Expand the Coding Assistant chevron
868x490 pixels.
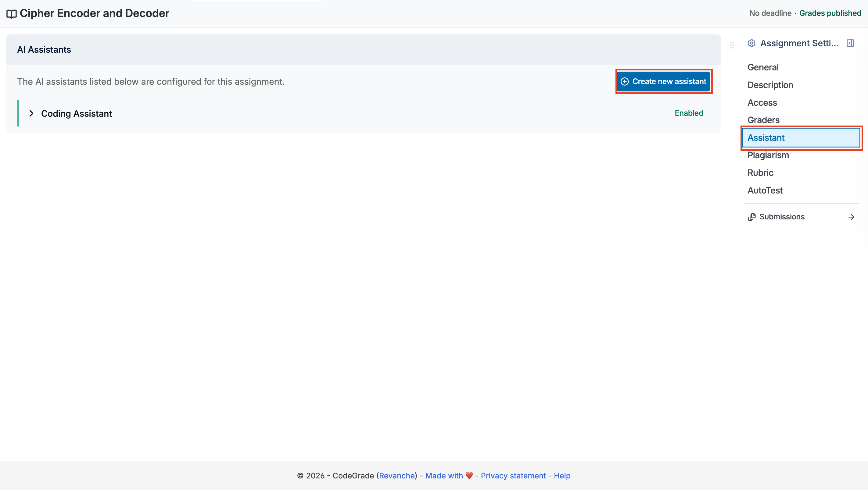pos(31,113)
